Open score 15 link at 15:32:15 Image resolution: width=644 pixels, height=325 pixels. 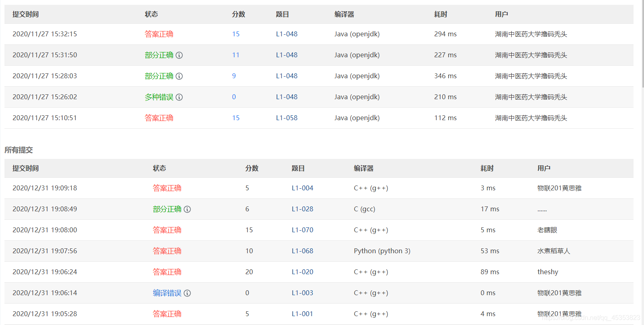click(x=236, y=34)
